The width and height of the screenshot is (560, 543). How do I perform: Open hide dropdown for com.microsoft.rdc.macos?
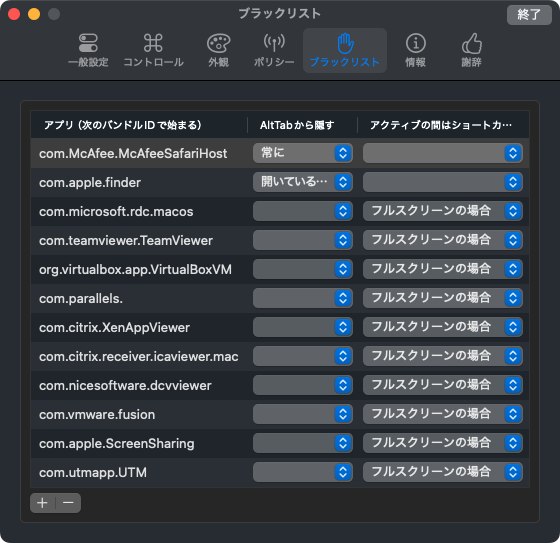tap(303, 211)
